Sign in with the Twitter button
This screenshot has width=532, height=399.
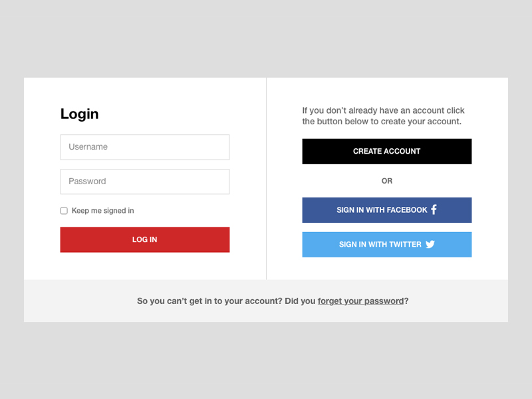click(386, 244)
